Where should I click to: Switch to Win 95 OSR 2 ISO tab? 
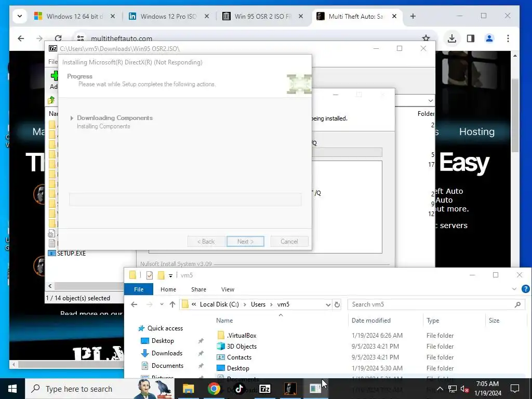tap(262, 16)
